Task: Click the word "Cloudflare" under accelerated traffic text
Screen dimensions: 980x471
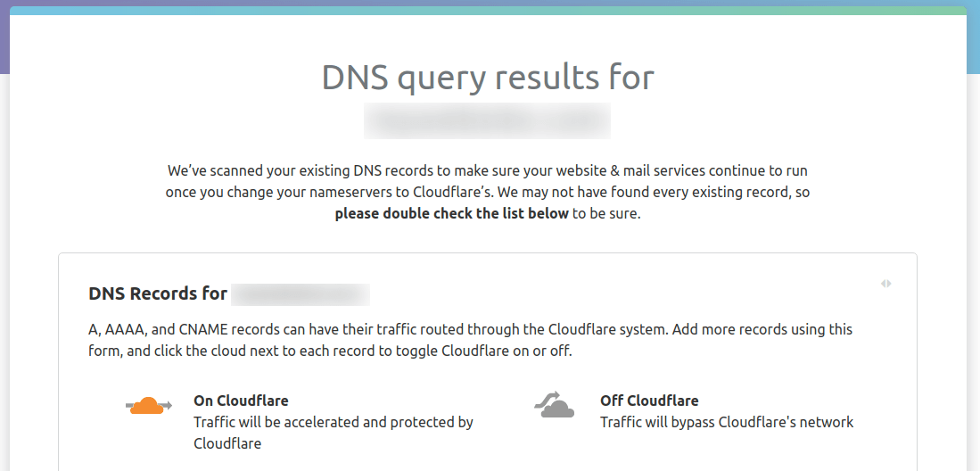Action: (227, 443)
